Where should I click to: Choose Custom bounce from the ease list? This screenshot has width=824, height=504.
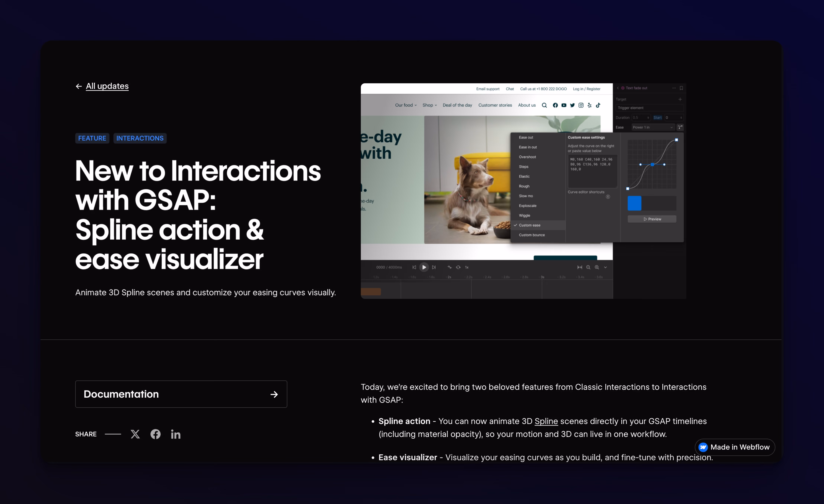532,235
